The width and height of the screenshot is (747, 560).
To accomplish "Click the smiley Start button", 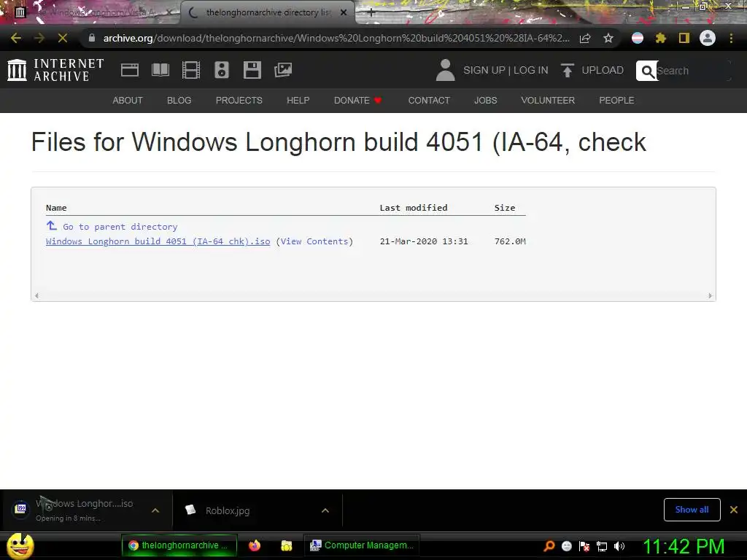I will point(20,545).
